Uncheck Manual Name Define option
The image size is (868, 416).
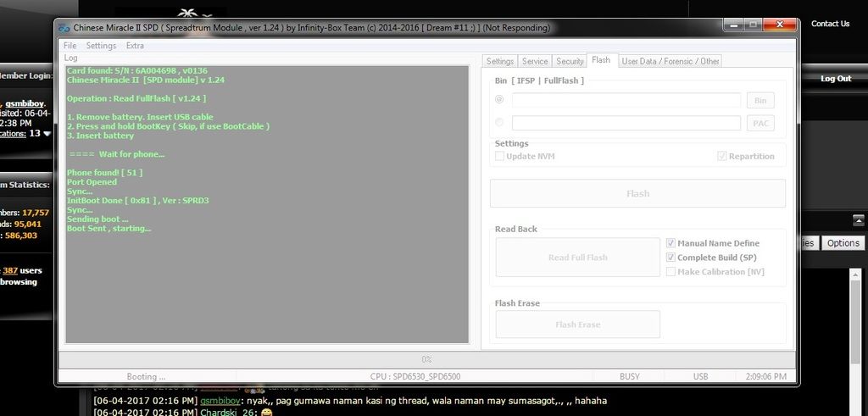[x=671, y=243]
